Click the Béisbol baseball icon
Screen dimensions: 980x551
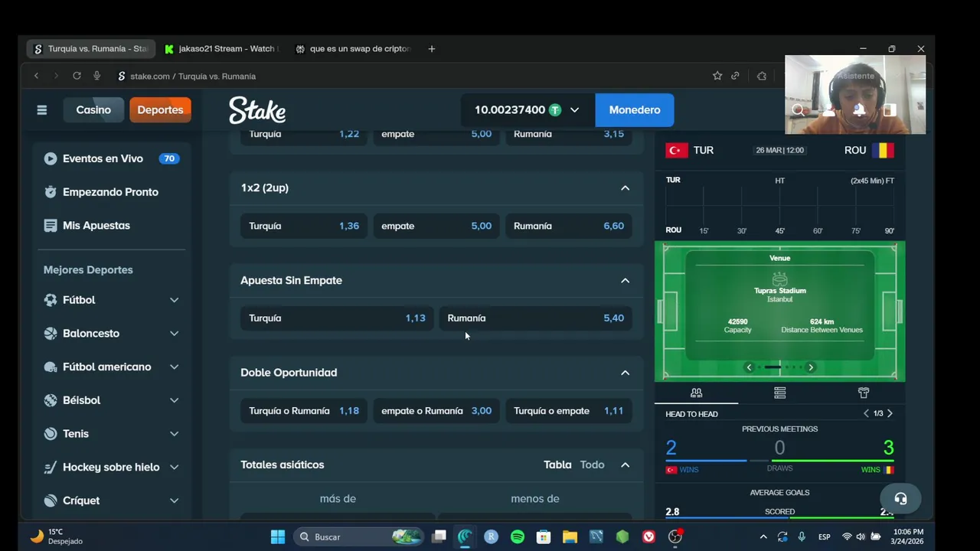pos(51,400)
